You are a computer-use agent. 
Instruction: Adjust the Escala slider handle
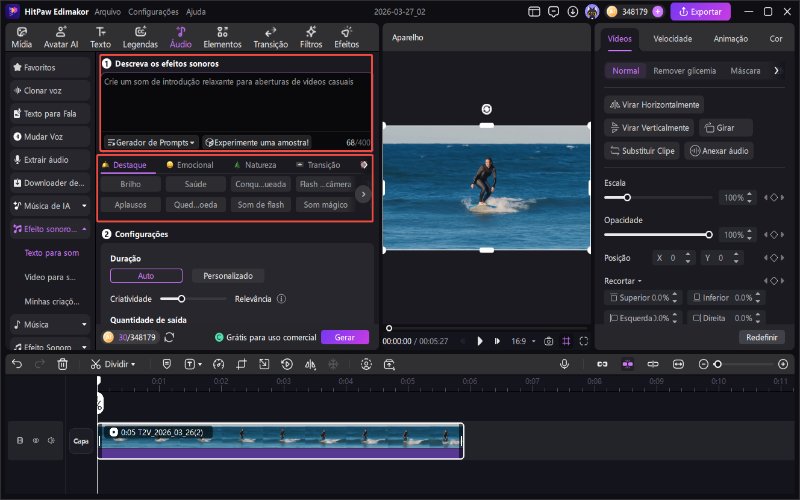pos(627,197)
